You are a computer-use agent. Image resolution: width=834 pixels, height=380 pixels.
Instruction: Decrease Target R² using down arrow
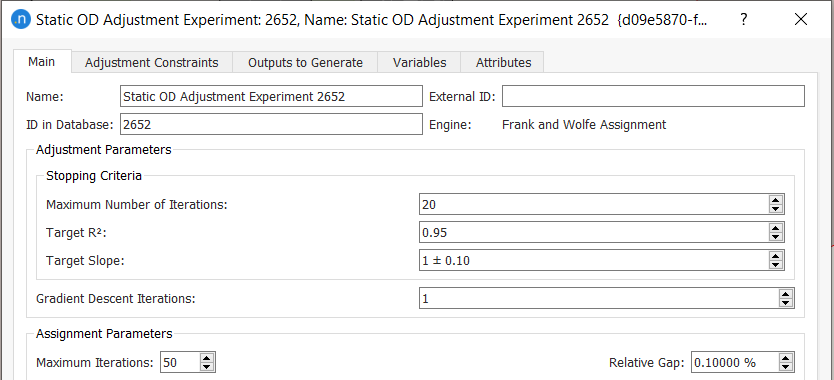[x=775, y=237]
